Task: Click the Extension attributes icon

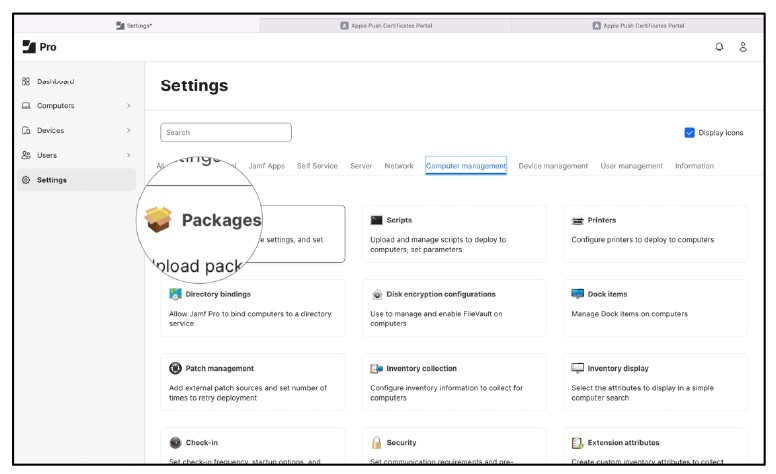Action: tap(578, 442)
